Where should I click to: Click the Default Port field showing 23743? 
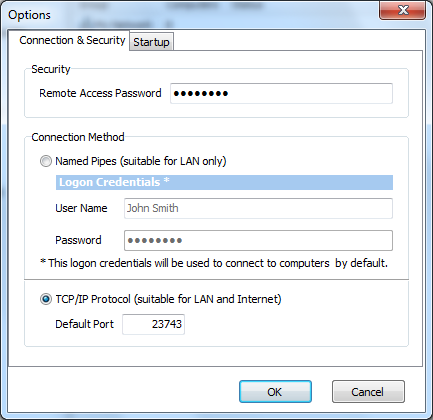point(153,324)
